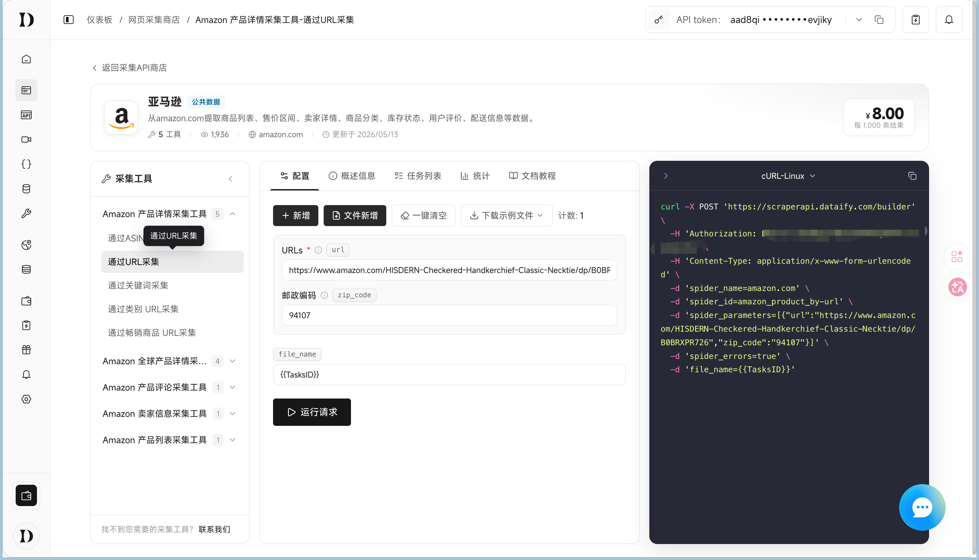The image size is (979, 560).
Task: Copy the cURL code snippet
Action: (912, 176)
